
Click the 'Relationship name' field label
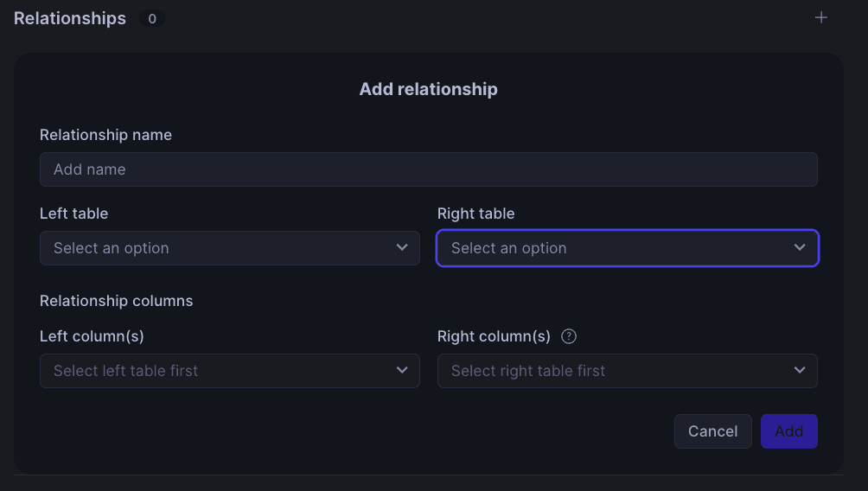click(105, 135)
